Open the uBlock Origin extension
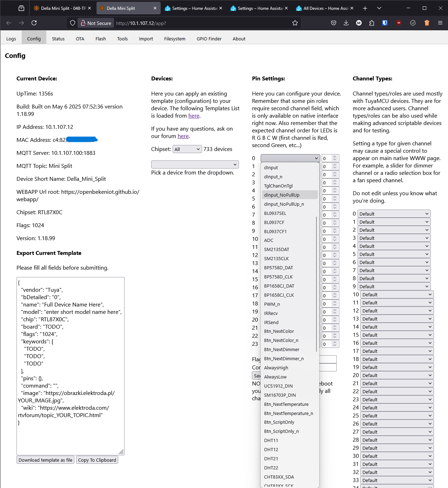The height and width of the screenshot is (488, 448). point(399,23)
